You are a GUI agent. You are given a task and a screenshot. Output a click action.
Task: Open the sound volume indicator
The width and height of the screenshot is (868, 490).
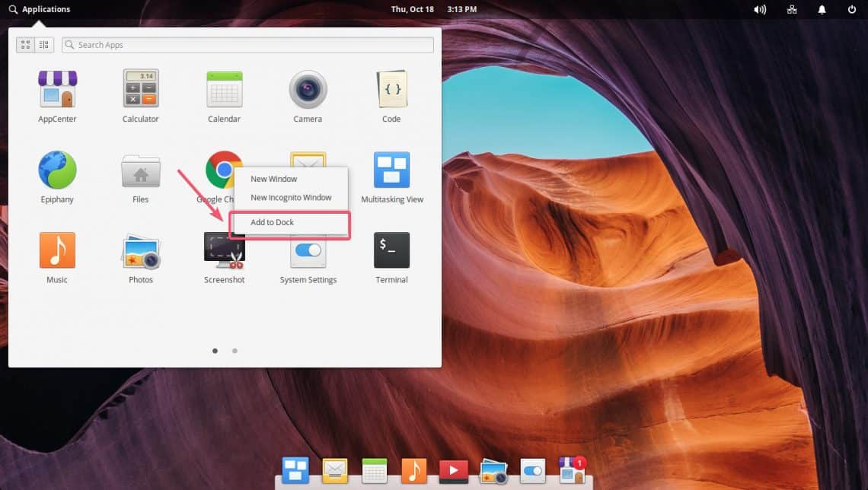point(759,9)
